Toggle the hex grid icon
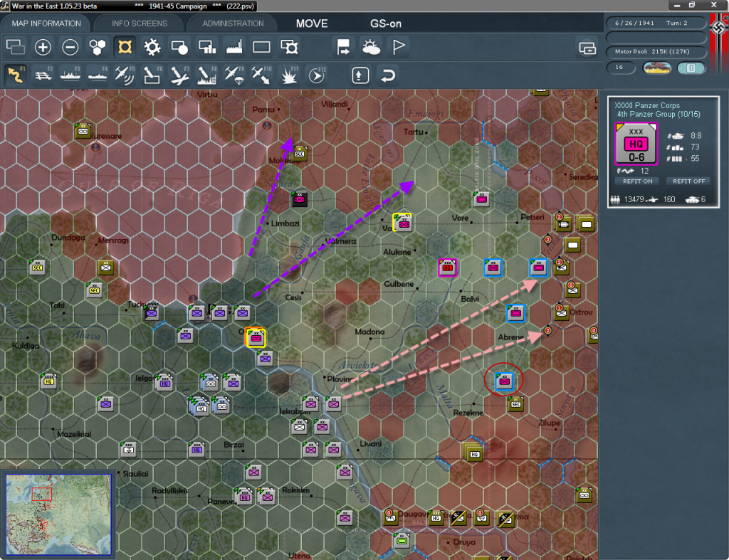The width and height of the screenshot is (729, 560). [98, 47]
